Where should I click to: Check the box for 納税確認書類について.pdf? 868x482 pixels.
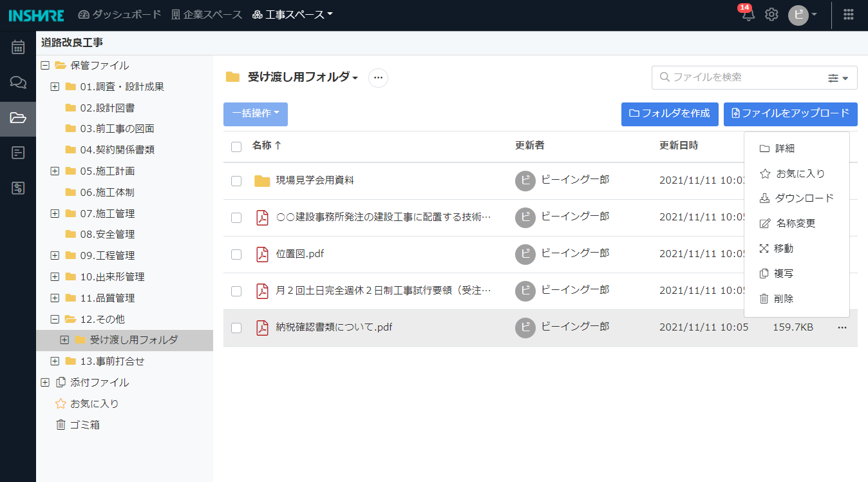coord(236,328)
